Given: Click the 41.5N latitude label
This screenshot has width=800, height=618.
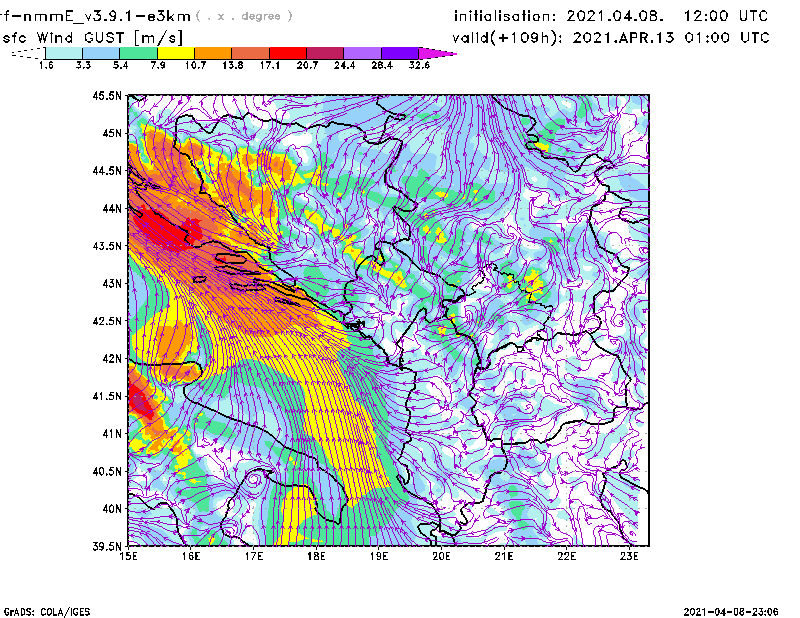Looking at the screenshot, I should point(107,396).
